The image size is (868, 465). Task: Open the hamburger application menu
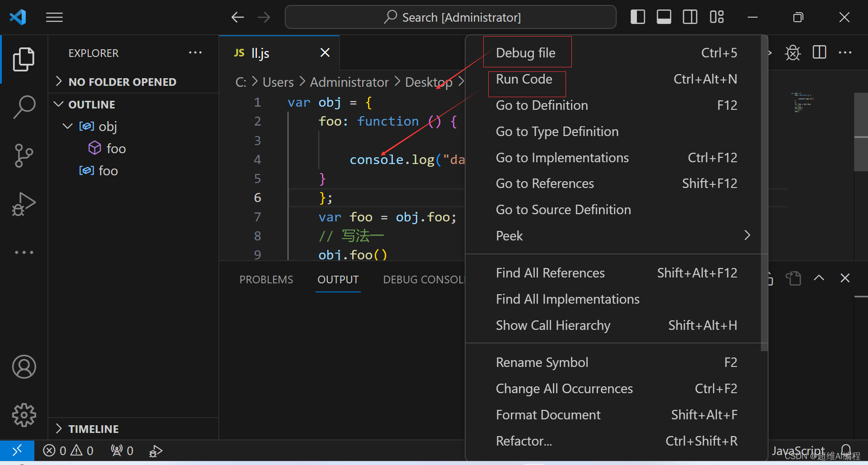click(x=54, y=17)
